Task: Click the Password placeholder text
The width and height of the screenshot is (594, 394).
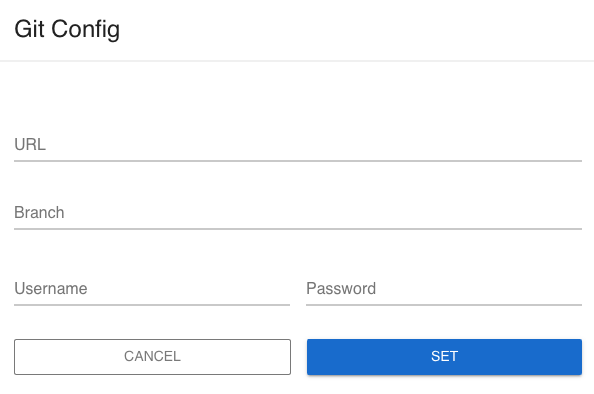Action: click(341, 288)
